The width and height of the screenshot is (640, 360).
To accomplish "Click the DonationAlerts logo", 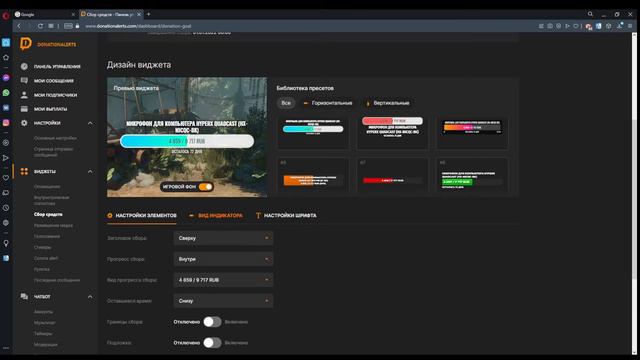I will pos(48,44).
